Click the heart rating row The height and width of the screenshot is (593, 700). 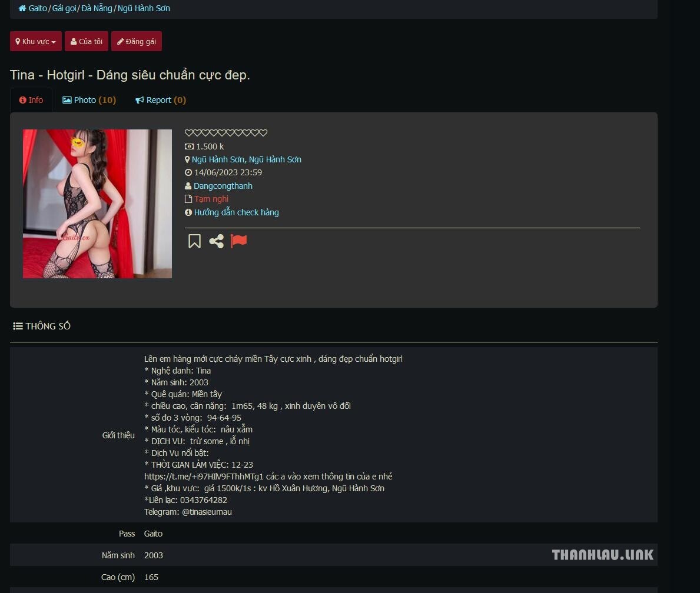pos(226,132)
